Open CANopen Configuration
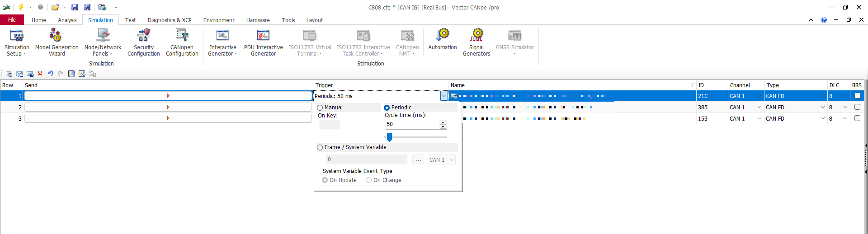 click(x=182, y=36)
